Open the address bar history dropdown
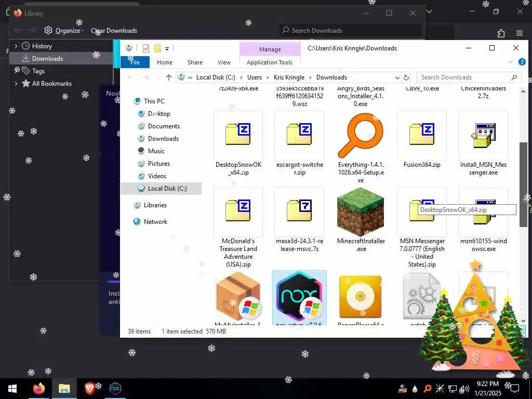532x399 pixels. pos(397,78)
